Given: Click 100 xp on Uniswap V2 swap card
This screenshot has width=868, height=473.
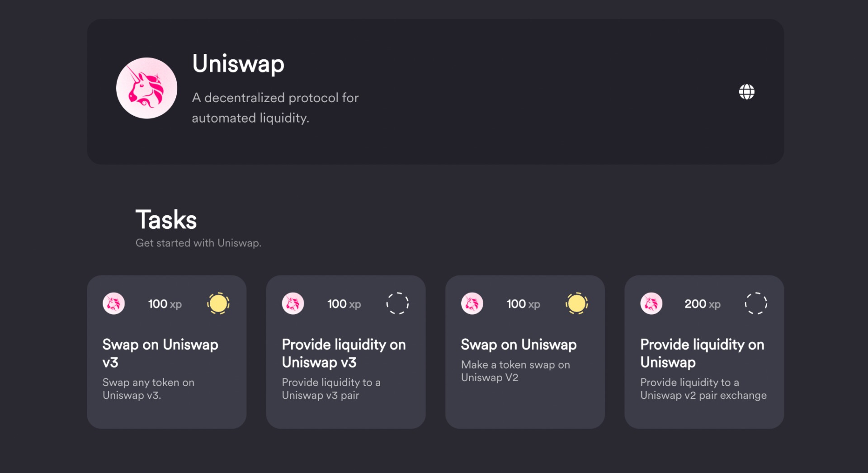Looking at the screenshot, I should 524,304.
